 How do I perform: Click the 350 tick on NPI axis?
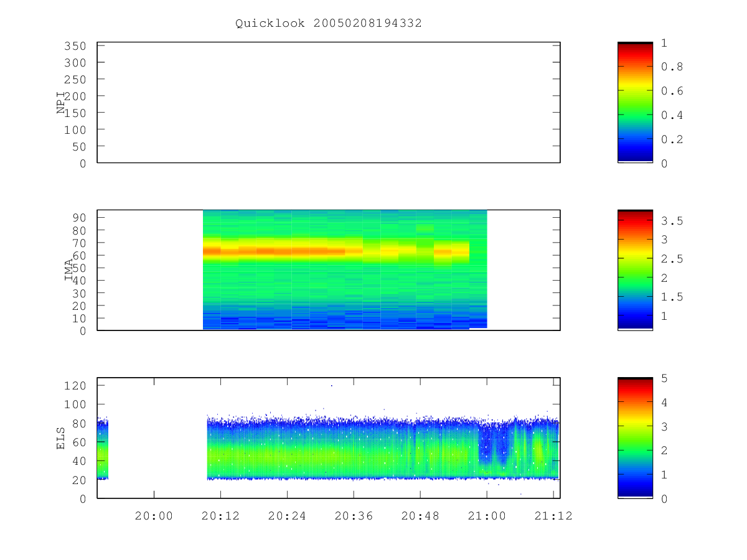75,46
